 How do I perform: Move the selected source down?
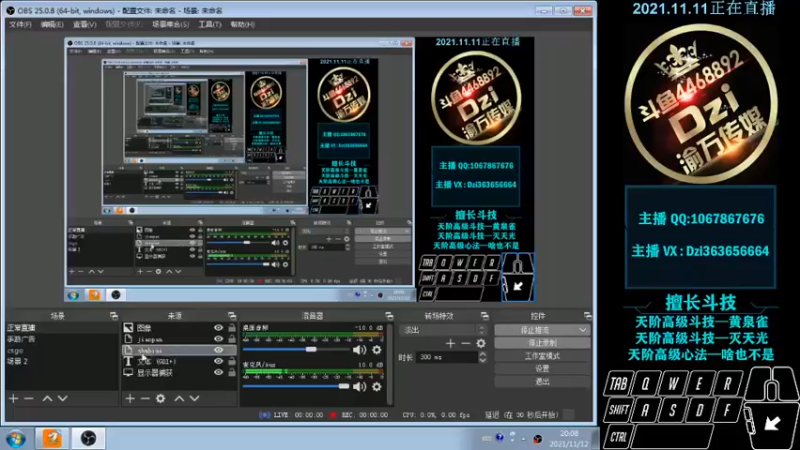click(194, 398)
